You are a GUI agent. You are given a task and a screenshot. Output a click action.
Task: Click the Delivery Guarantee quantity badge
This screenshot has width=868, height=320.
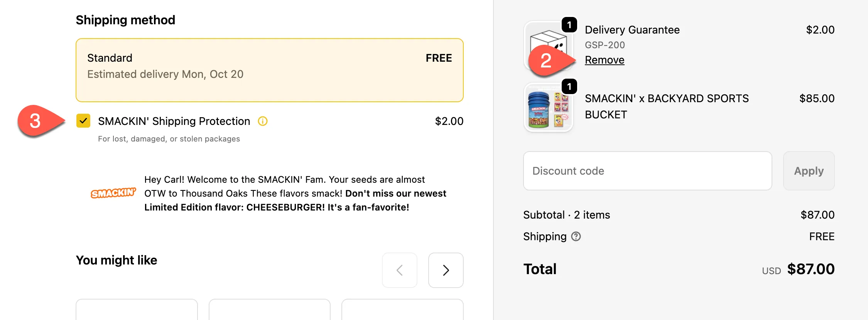tap(569, 25)
